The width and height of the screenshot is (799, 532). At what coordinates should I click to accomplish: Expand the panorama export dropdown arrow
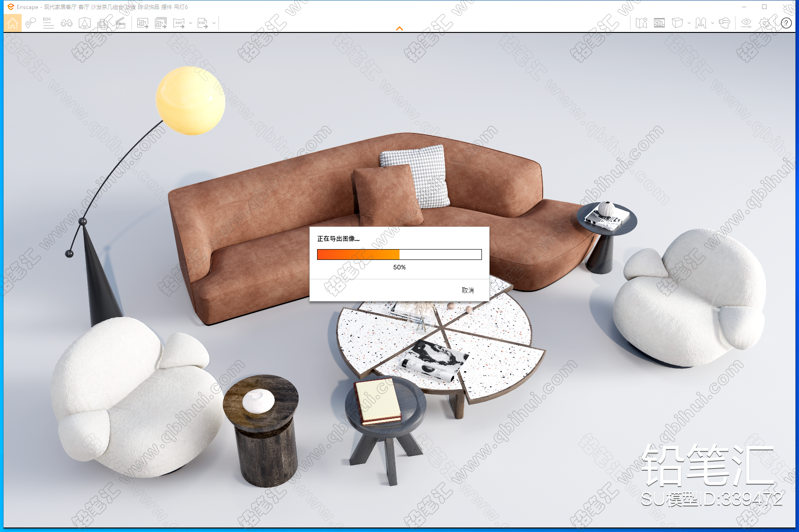(x=191, y=23)
